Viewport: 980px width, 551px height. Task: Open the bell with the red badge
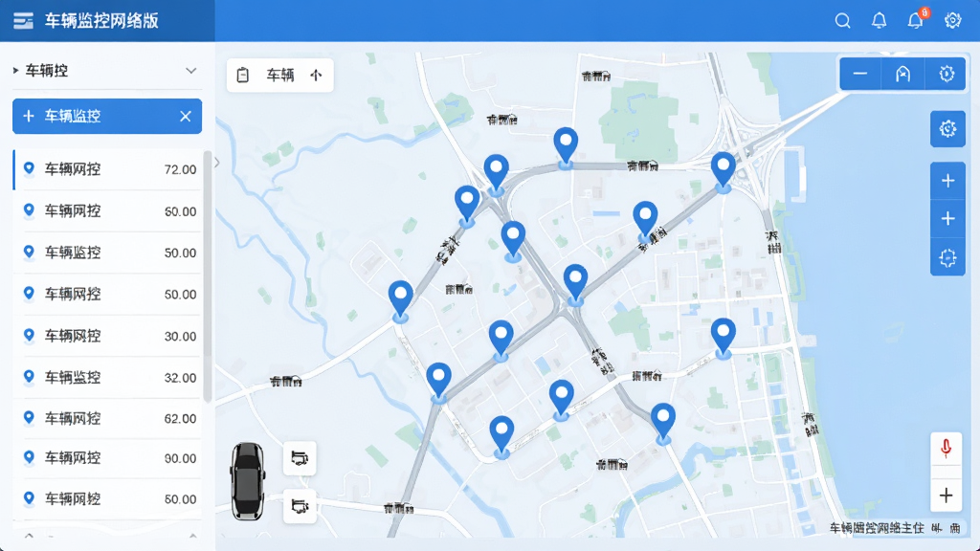coord(916,20)
